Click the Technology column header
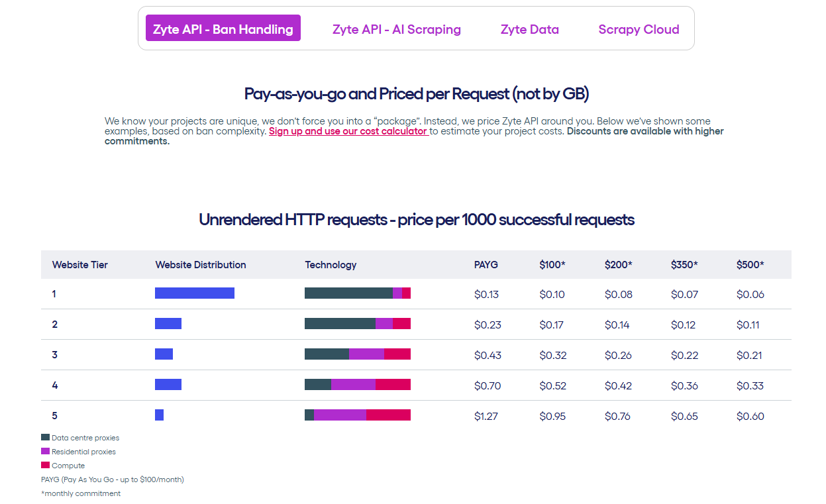The width and height of the screenshot is (826, 504). click(331, 265)
